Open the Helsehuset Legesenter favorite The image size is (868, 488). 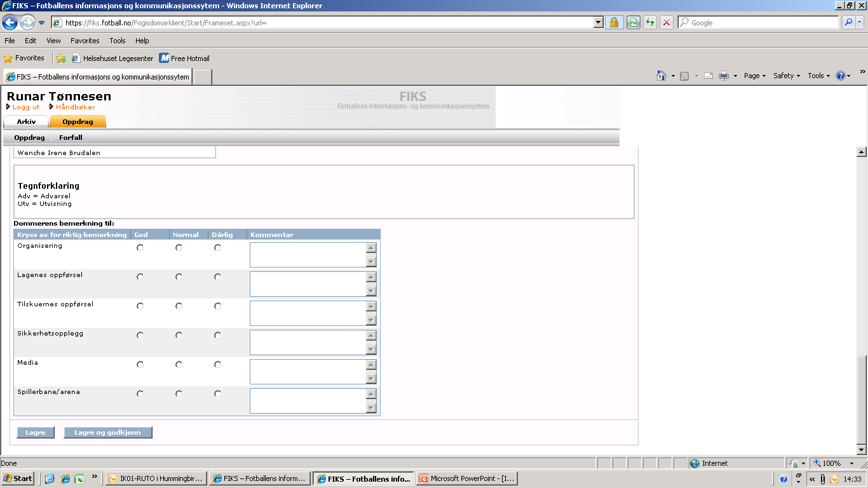112,58
